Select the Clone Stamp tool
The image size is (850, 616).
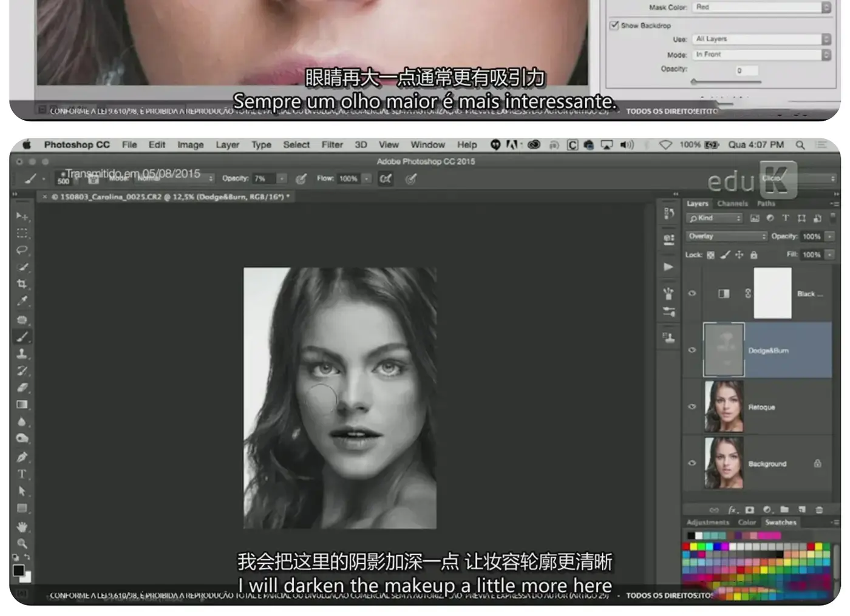22,354
